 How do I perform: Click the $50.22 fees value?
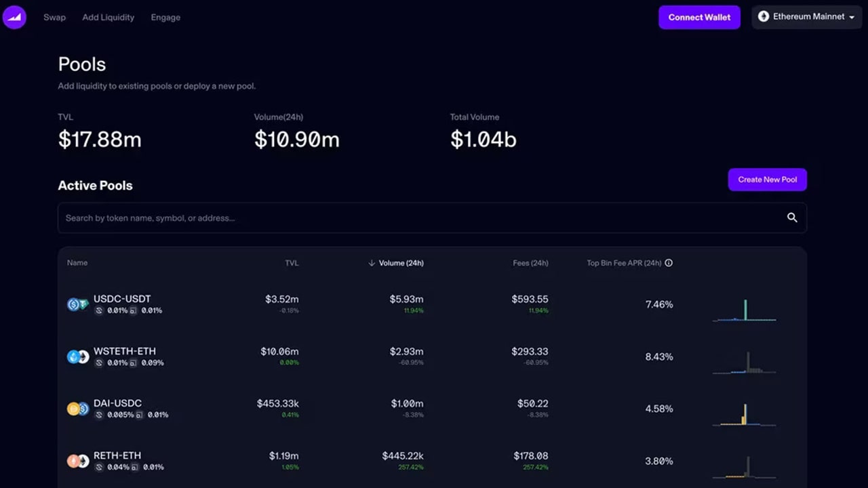[x=533, y=403]
